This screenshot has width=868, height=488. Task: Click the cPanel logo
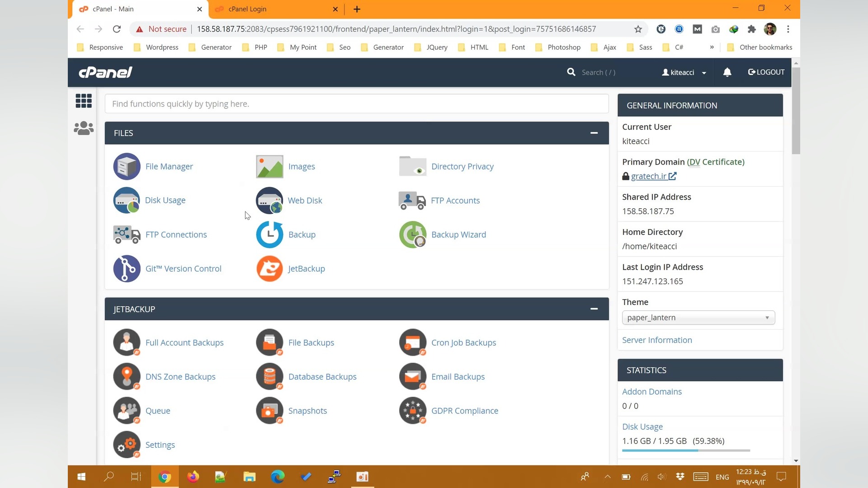pos(105,72)
